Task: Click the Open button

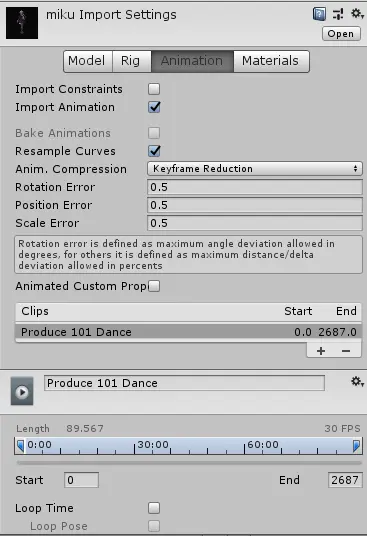Action: click(341, 34)
